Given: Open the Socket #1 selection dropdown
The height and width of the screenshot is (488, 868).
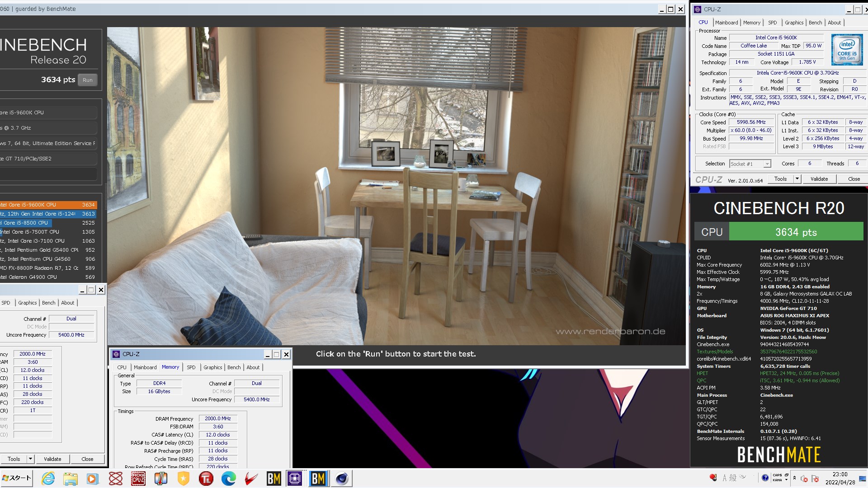Looking at the screenshot, I should [x=767, y=164].
